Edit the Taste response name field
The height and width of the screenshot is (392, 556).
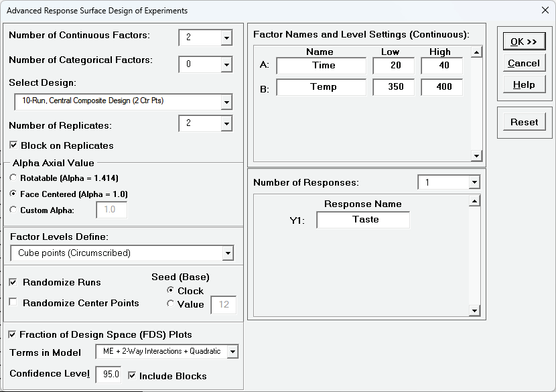click(x=362, y=219)
